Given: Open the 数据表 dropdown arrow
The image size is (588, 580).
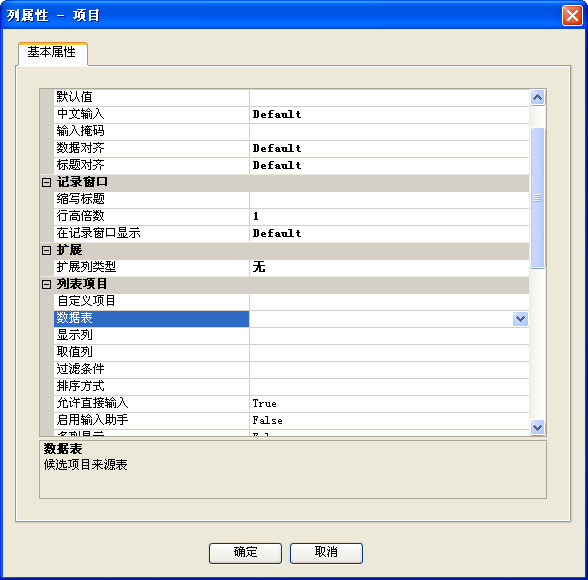Looking at the screenshot, I should pyautogui.click(x=520, y=319).
